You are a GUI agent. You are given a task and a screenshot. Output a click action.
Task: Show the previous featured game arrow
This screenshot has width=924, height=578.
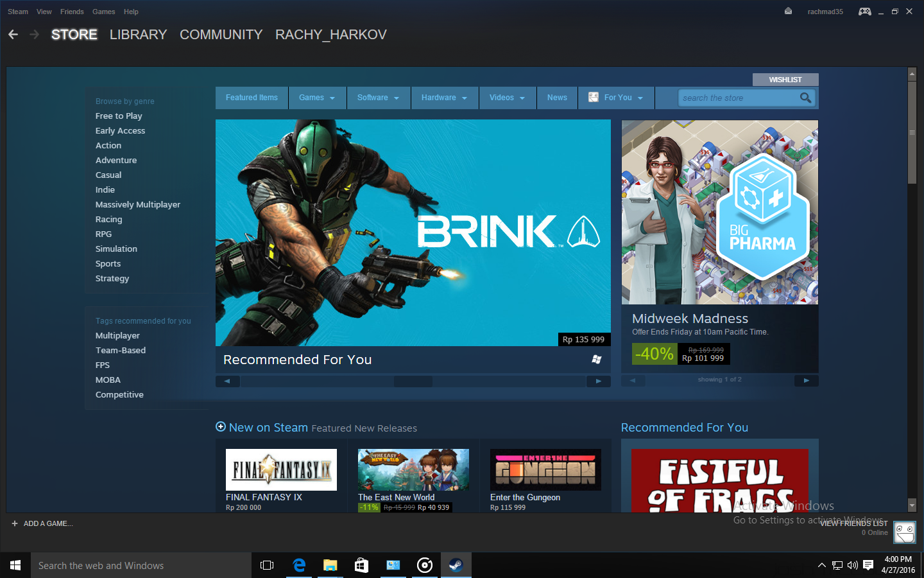227,381
